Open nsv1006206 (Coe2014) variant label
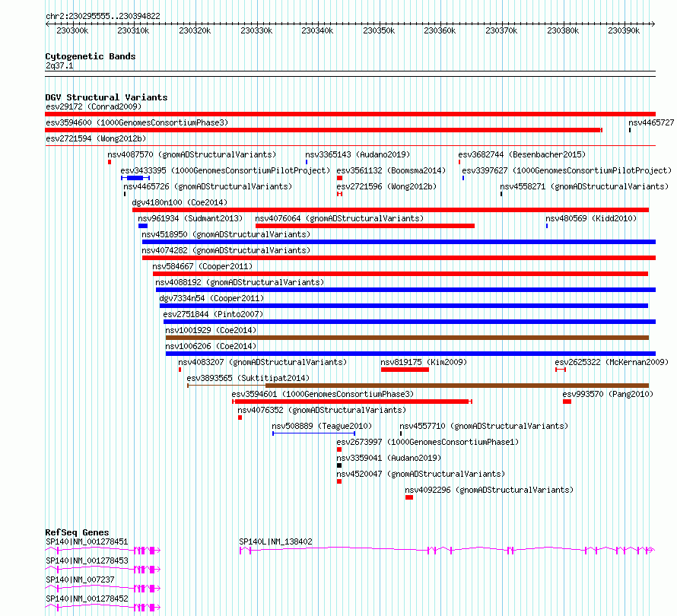 (211, 346)
